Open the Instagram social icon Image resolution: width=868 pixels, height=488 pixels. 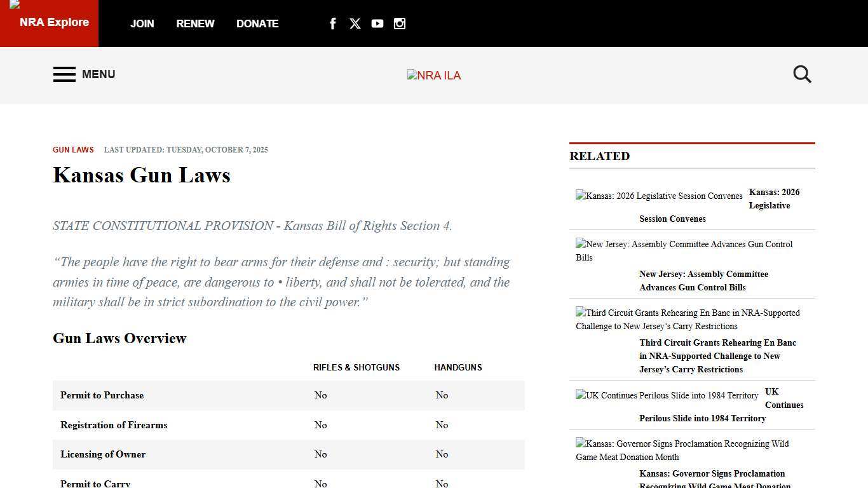[400, 24]
